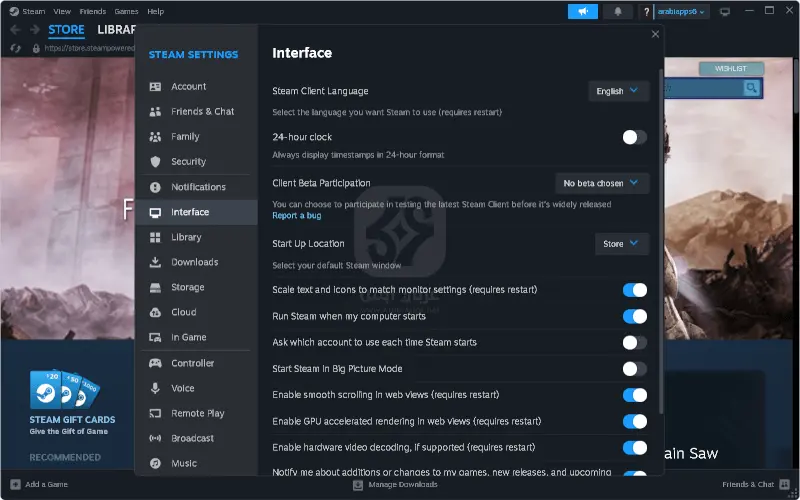Screen dimensions: 800x500
Task: Click the Report a bug link
Action: click(296, 216)
